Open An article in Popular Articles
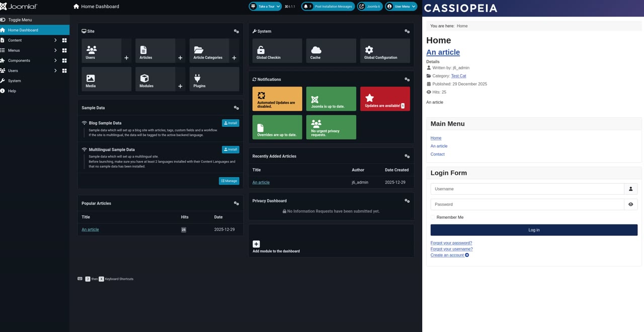Image resolution: width=644 pixels, height=332 pixels. pos(90,229)
